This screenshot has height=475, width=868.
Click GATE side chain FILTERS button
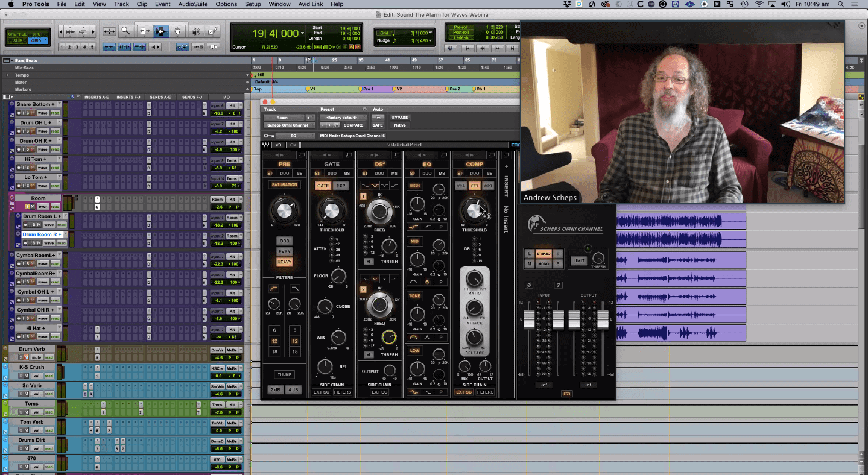[342, 392]
